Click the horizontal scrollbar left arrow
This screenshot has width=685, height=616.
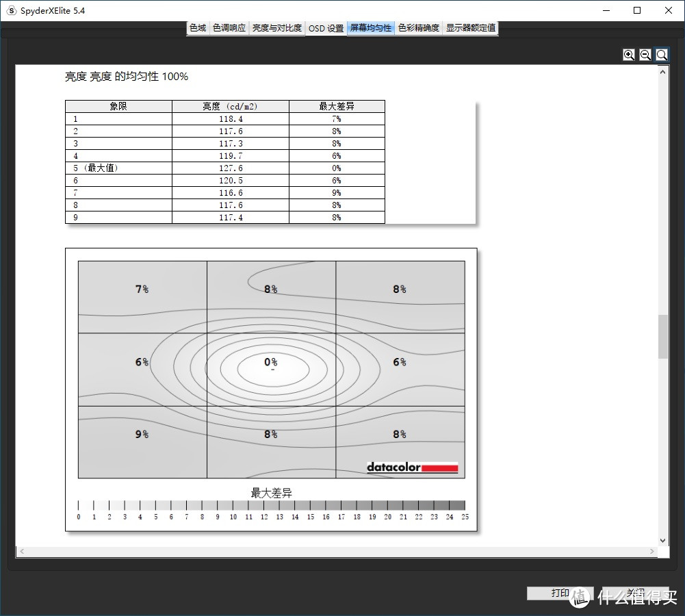pos(22,552)
